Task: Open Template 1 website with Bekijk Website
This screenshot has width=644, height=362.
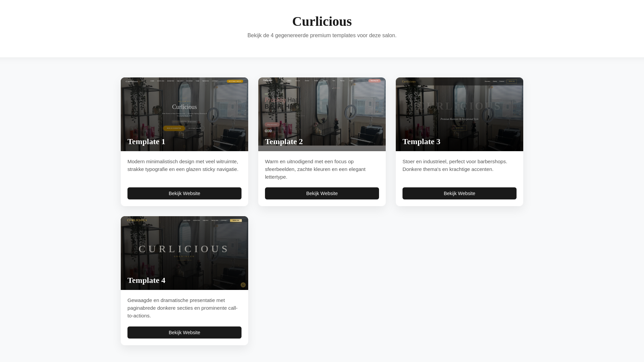Action: (184, 193)
